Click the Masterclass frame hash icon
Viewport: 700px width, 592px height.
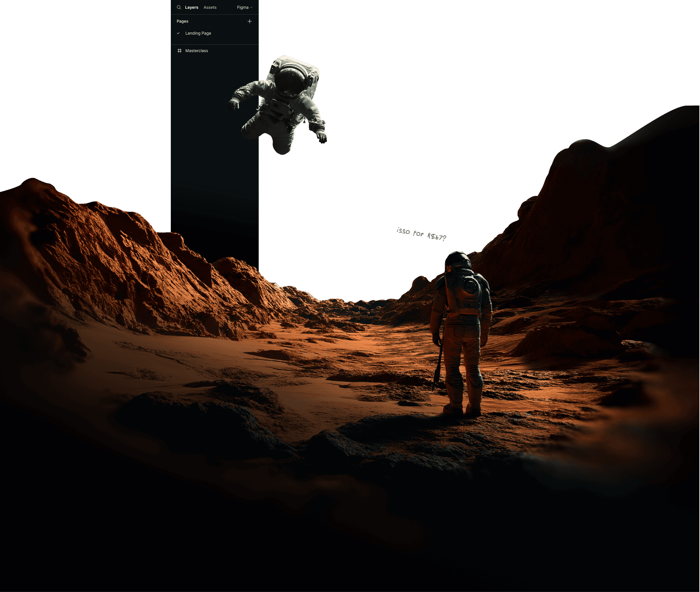(x=179, y=51)
